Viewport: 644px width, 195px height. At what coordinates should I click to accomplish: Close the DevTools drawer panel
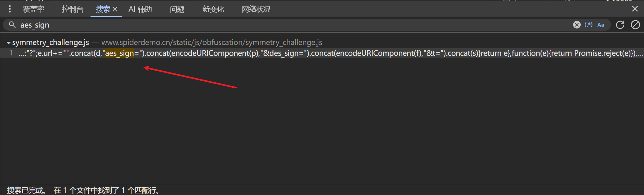pyautogui.click(x=635, y=9)
